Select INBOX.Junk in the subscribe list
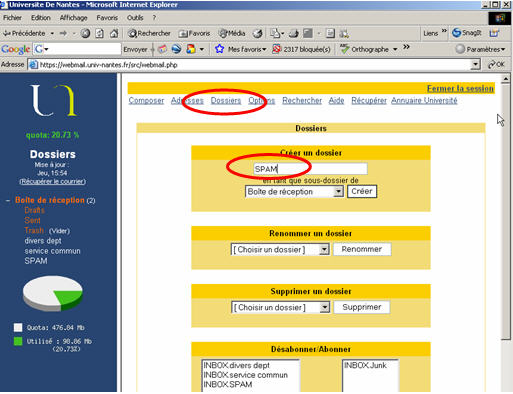The width and height of the screenshot is (513, 394). coord(365,365)
